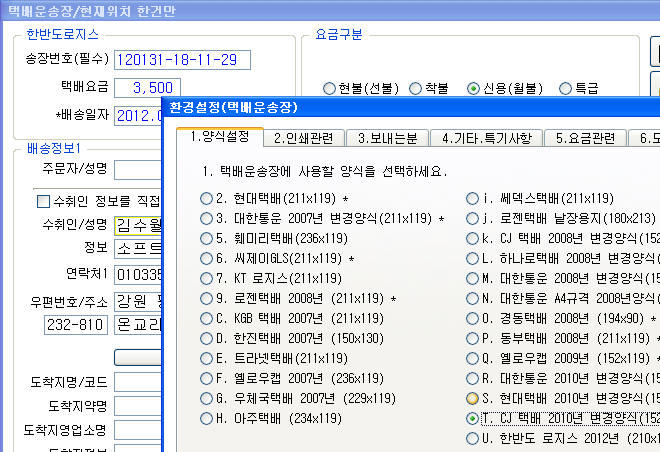The image size is (660, 452).
Task: Check the 수취인 정보를 직접 checkbox
Action: coord(43,201)
